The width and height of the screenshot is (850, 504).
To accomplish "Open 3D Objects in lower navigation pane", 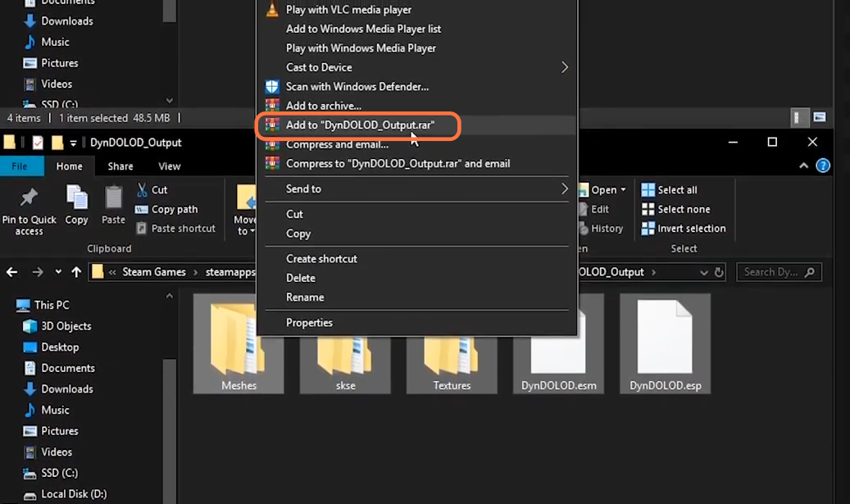I will point(57,326).
